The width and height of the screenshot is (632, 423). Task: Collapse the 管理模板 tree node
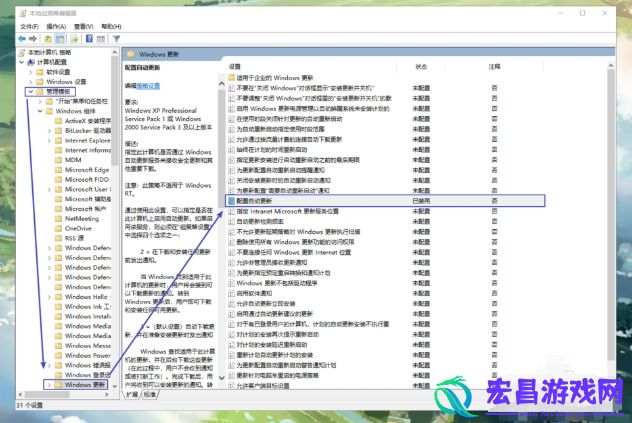(x=31, y=92)
